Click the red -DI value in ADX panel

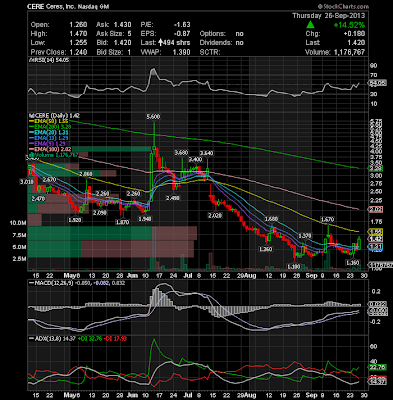click(x=115, y=339)
